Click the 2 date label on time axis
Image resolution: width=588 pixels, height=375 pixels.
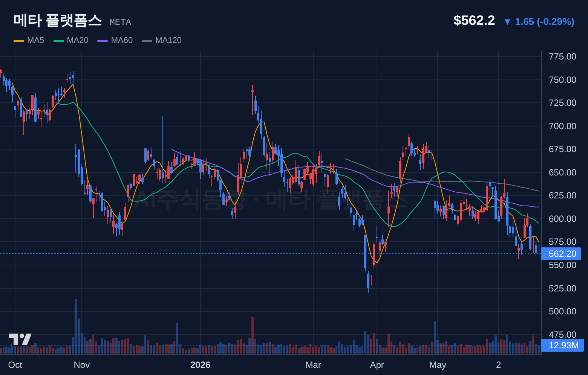pyautogui.click(x=499, y=365)
